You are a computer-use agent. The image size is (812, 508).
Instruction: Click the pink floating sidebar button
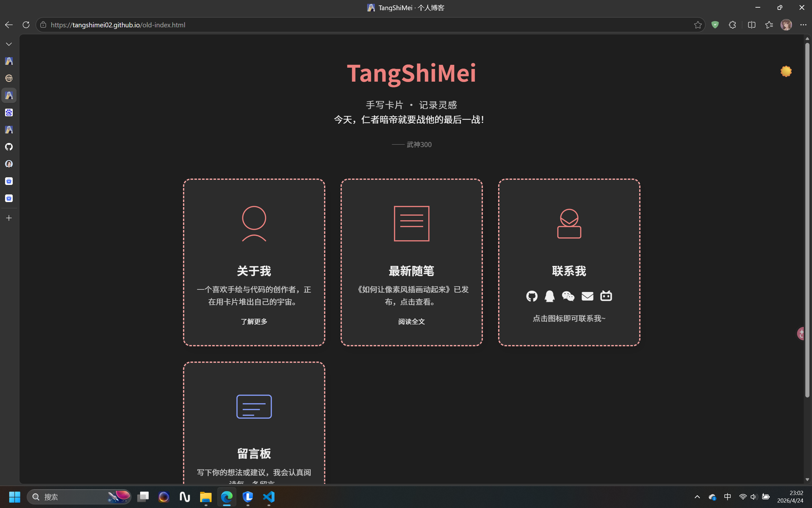pos(801,334)
